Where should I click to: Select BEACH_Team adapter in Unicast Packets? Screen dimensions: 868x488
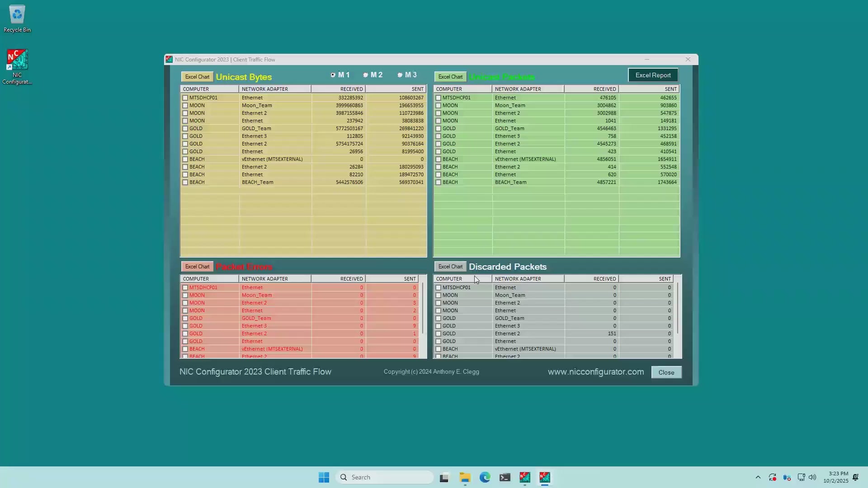(510, 182)
